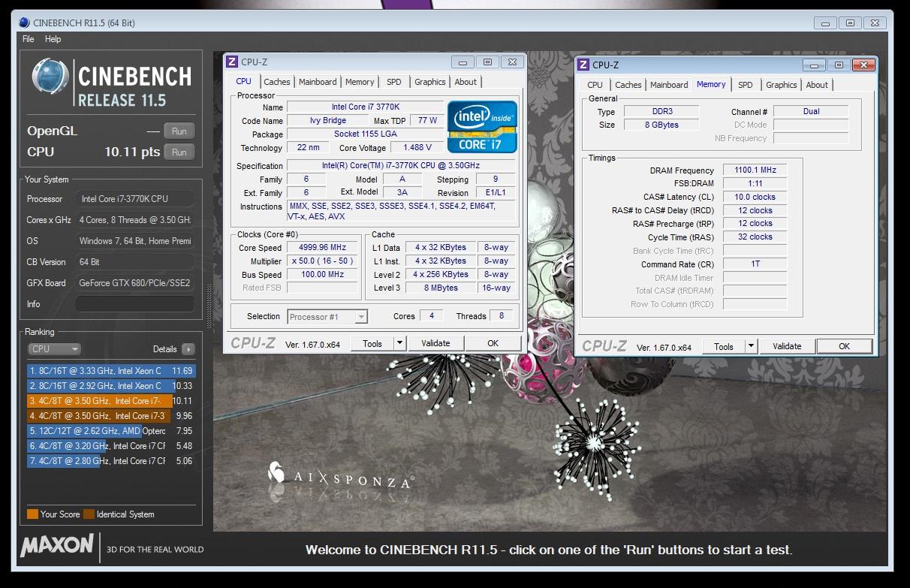Click the Core Speed value 4999.96 MHz
This screenshot has height=588, width=910.
click(x=324, y=248)
